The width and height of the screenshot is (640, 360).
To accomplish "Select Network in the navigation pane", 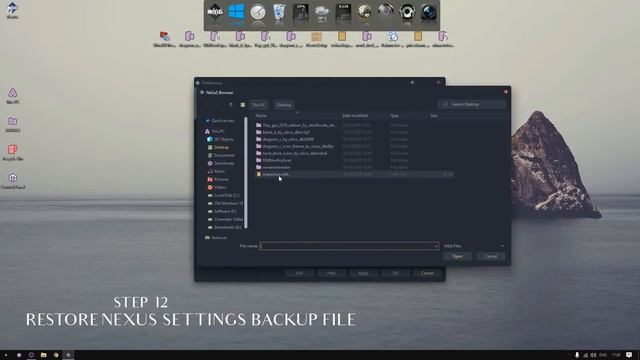I will [216, 238].
